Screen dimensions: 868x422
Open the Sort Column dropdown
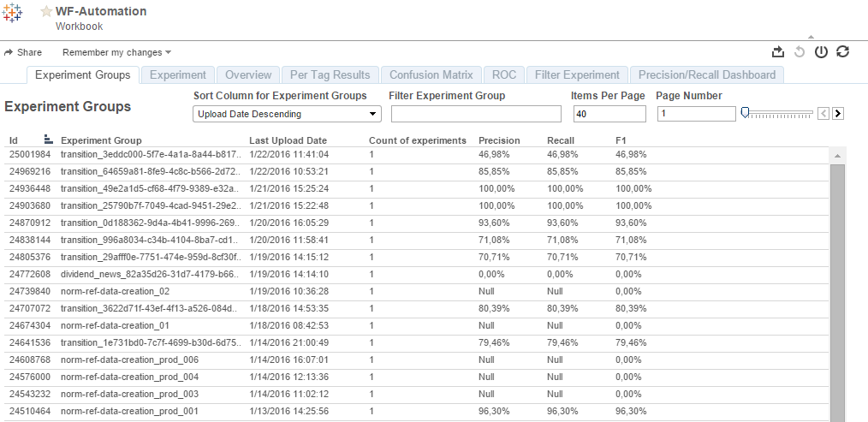pos(288,114)
